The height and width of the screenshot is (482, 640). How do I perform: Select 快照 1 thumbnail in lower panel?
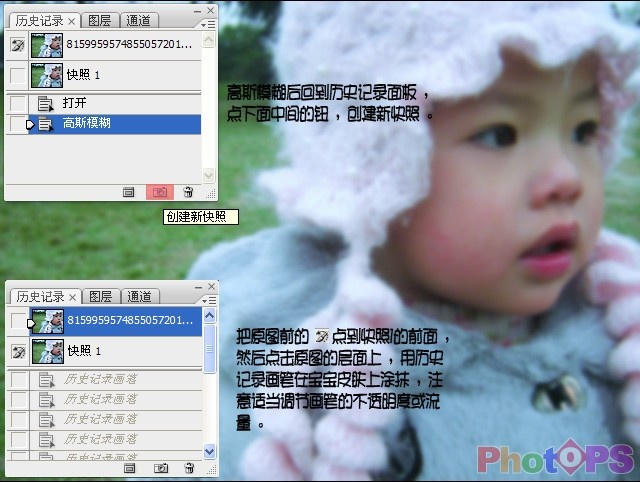(48, 351)
